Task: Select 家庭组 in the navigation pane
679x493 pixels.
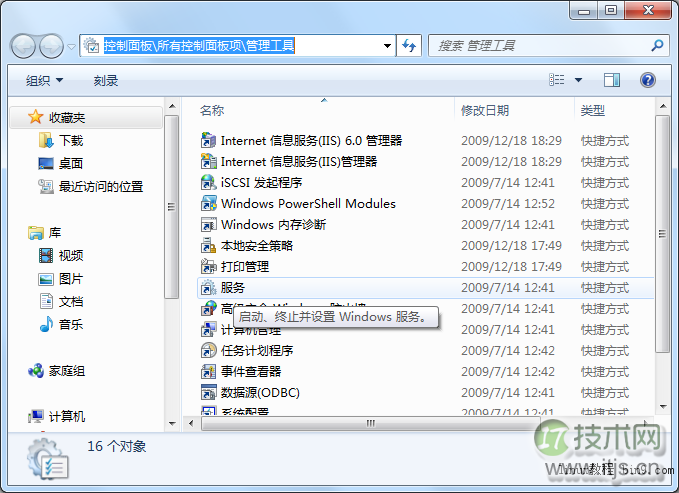Action: click(67, 371)
